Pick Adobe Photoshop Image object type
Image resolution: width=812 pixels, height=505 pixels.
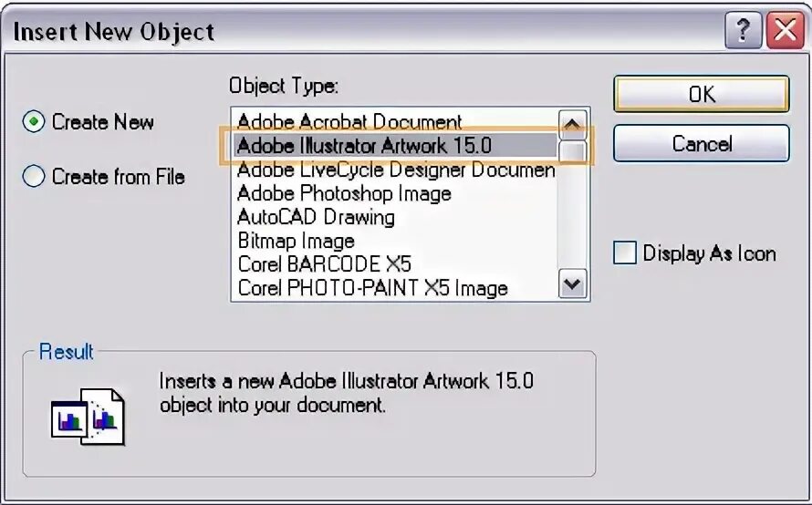click(x=395, y=193)
